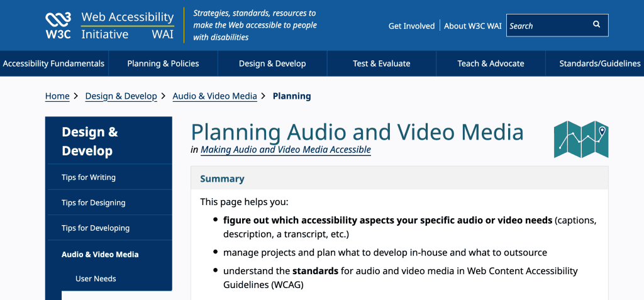Open Teach & Advocate menu

pyautogui.click(x=491, y=64)
